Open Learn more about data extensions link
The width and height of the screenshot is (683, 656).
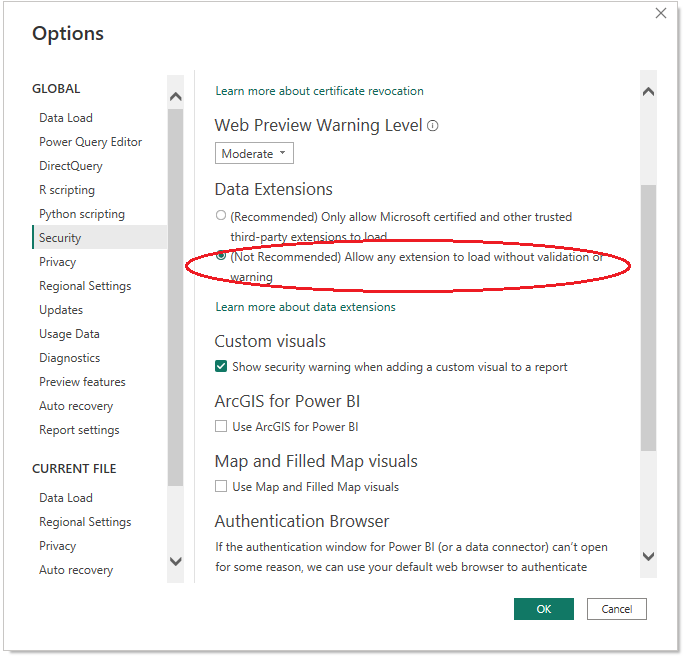[305, 307]
